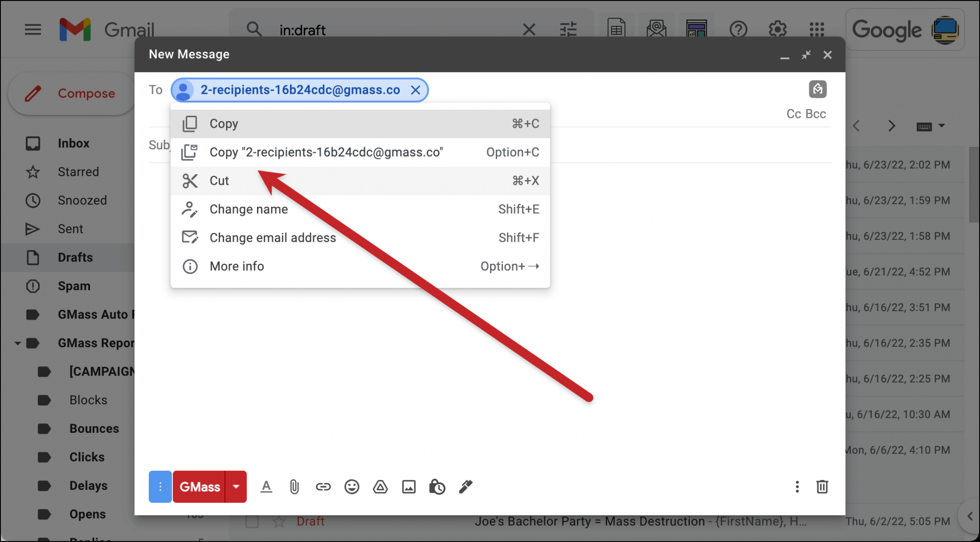Click the GMass dropdown arrow
The width and height of the screenshot is (980, 542).
(236, 486)
